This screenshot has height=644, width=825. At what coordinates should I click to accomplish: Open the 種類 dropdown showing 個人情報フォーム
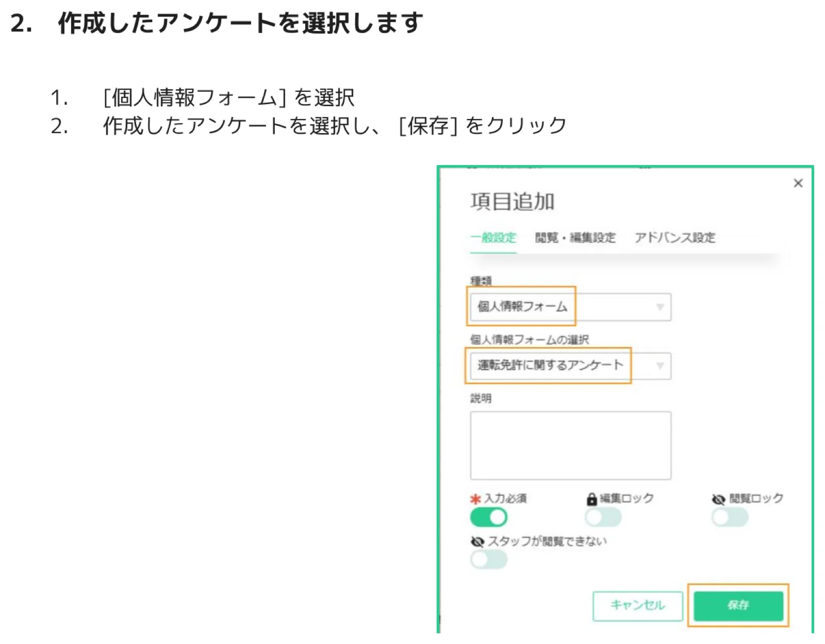(570, 307)
